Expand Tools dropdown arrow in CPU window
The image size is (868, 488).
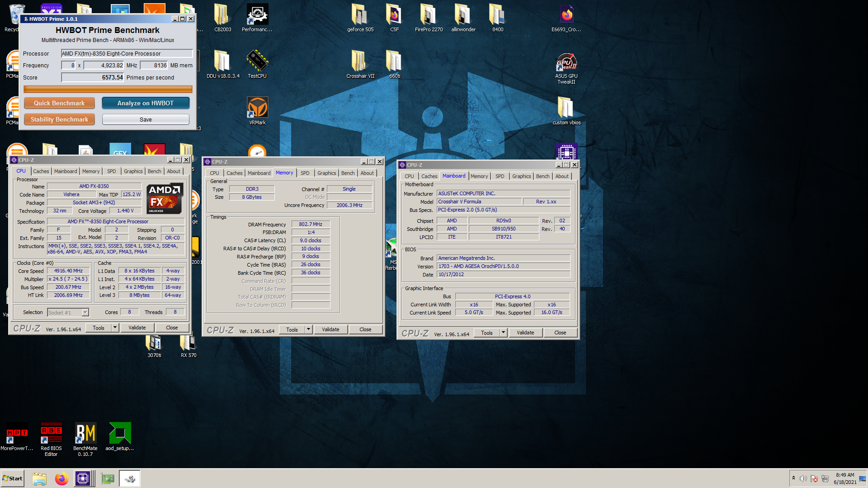[x=115, y=328]
